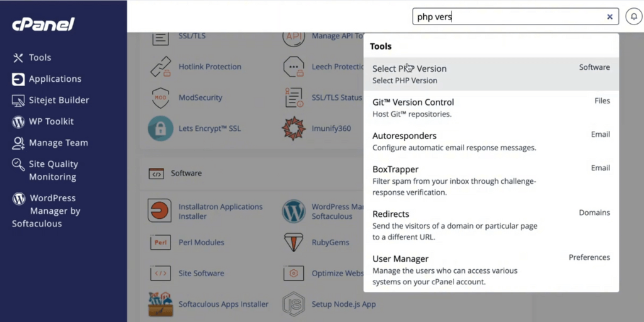The image size is (644, 322).
Task: Open the Setup Node.js App link
Action: 343,304
